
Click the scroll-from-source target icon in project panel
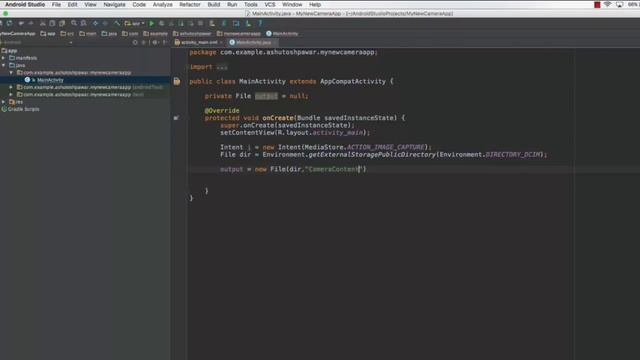click(135, 42)
